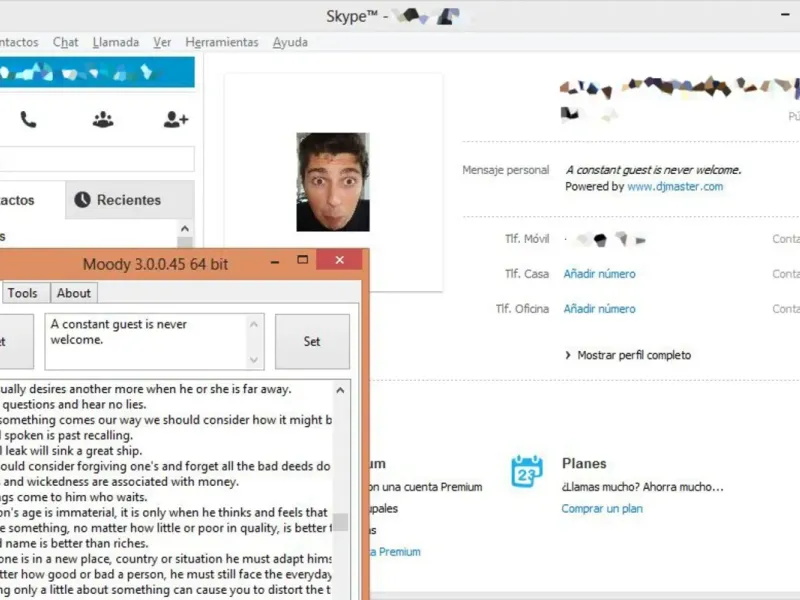Expand Mostrar perfil completo
Viewport: 800px width, 600px height.
(x=629, y=355)
